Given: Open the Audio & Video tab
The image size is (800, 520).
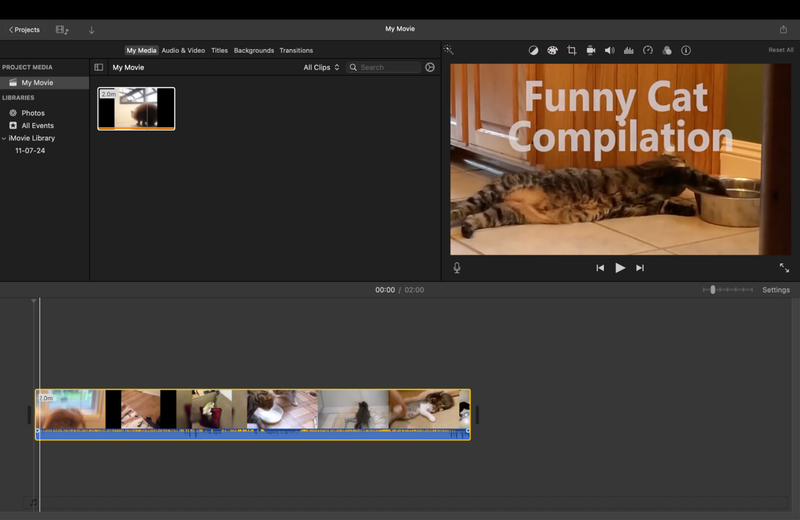Looking at the screenshot, I should pos(183,51).
